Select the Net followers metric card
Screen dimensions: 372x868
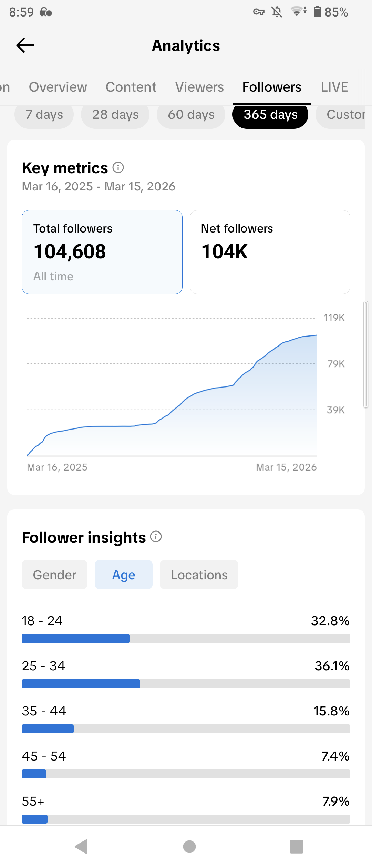pos(270,252)
